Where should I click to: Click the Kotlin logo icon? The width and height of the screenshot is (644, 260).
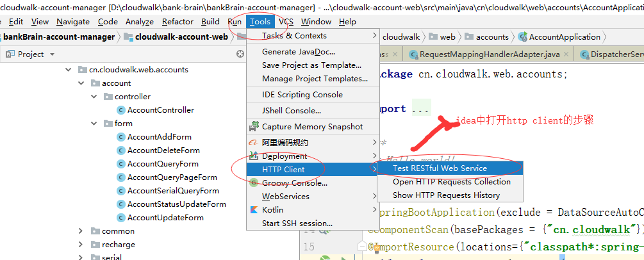pyautogui.click(x=254, y=210)
